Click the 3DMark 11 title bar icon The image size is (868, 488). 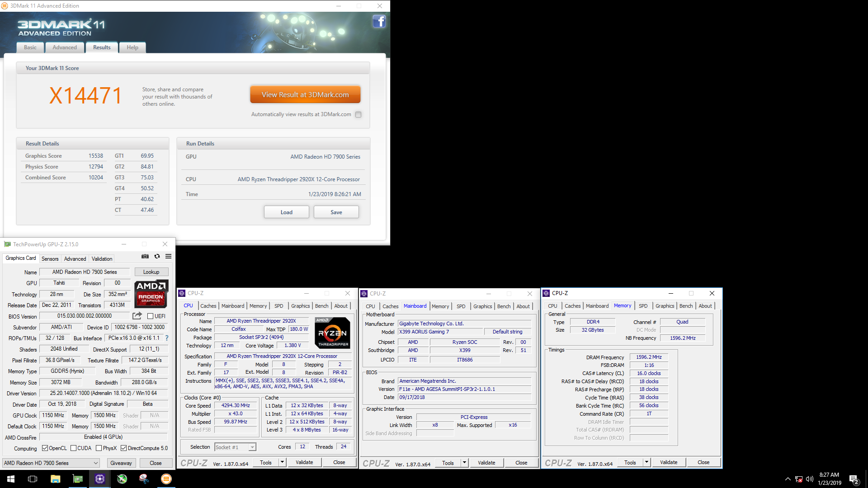pos(5,6)
